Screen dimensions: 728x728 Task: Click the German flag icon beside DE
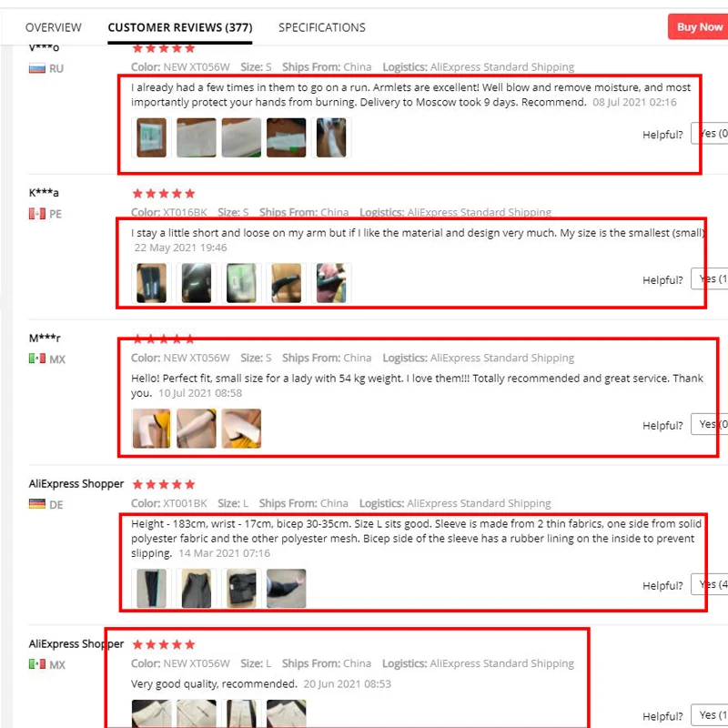point(37,504)
